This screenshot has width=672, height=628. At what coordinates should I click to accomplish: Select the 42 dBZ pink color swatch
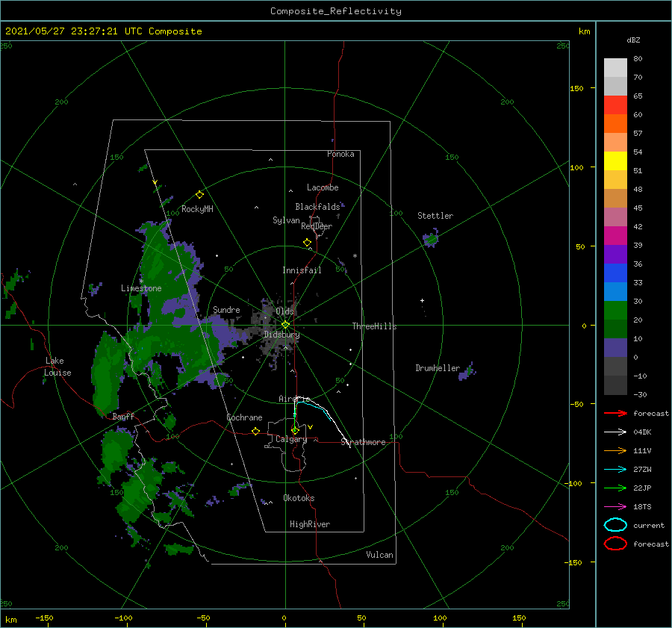(x=615, y=217)
